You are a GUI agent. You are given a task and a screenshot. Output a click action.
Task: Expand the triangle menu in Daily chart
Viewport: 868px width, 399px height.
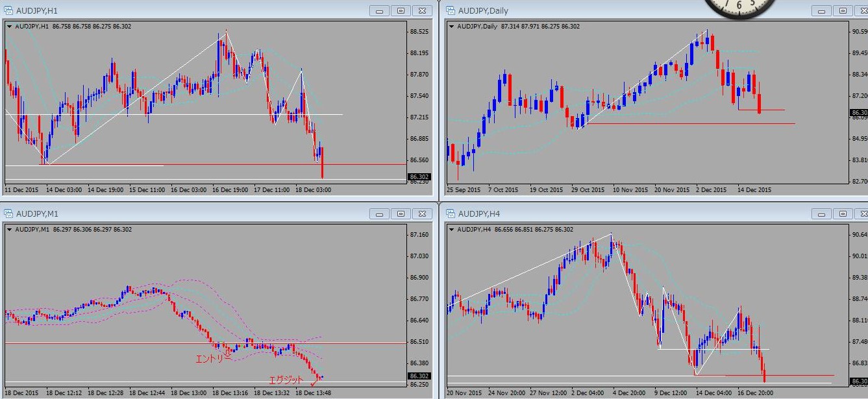451,27
